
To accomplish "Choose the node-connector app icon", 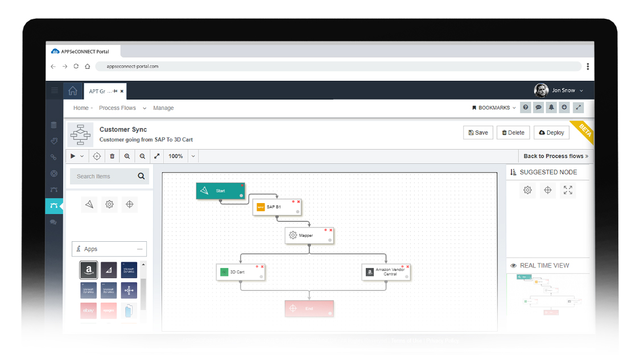I will tap(129, 290).
